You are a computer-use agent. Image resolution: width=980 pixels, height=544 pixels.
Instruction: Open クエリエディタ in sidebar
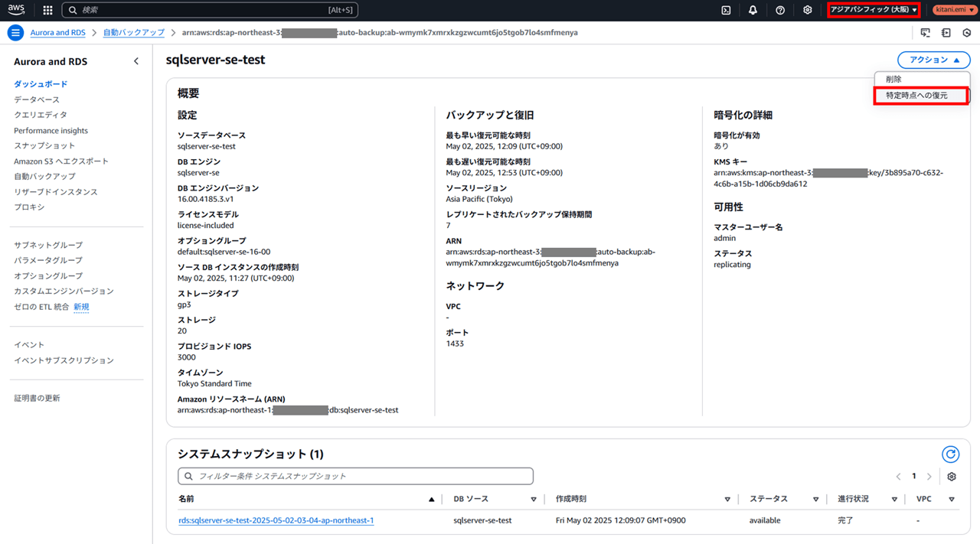tap(41, 115)
